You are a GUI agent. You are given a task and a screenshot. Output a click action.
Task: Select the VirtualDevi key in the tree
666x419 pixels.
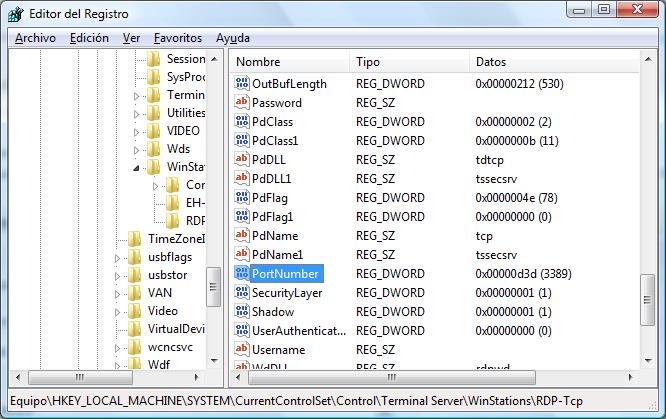tap(176, 329)
